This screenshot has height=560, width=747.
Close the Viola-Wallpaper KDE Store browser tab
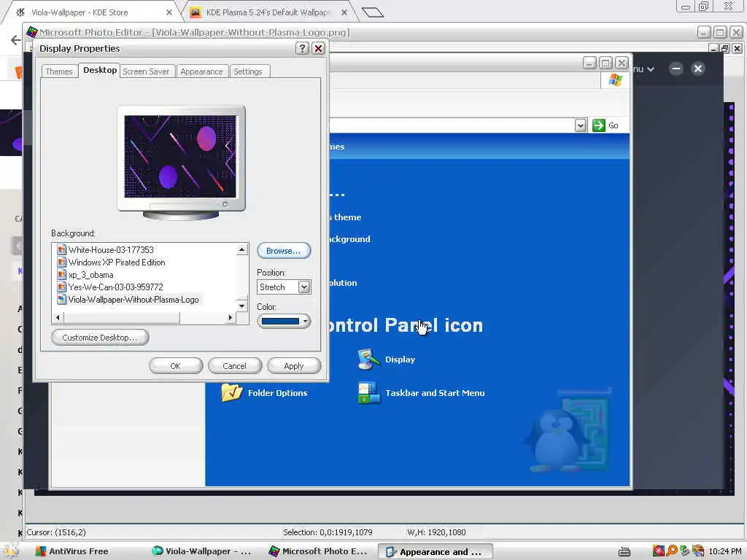pyautogui.click(x=169, y=12)
